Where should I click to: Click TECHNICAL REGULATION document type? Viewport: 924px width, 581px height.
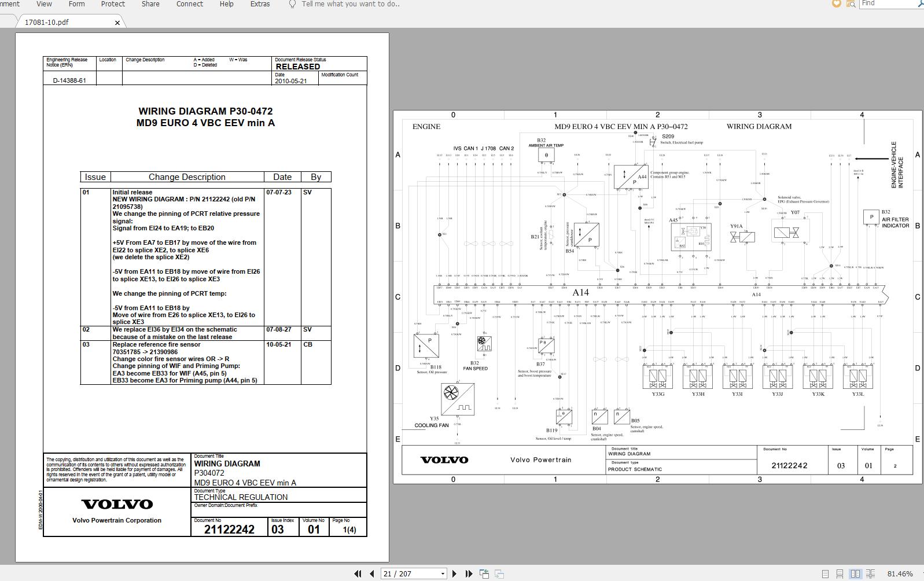pyautogui.click(x=241, y=497)
